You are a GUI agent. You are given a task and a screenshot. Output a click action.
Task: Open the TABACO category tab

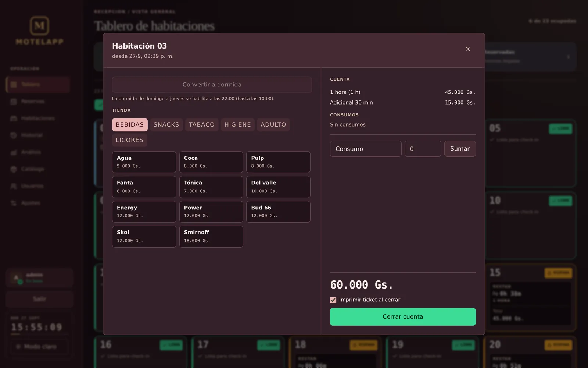(x=202, y=125)
